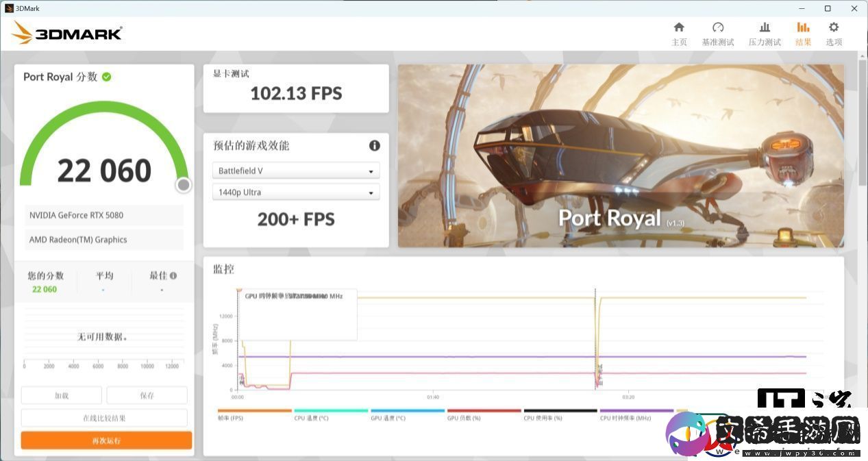Viewport: 868px width, 461px height.
Task: Click the 监控 monitoring heading
Action: (x=223, y=269)
